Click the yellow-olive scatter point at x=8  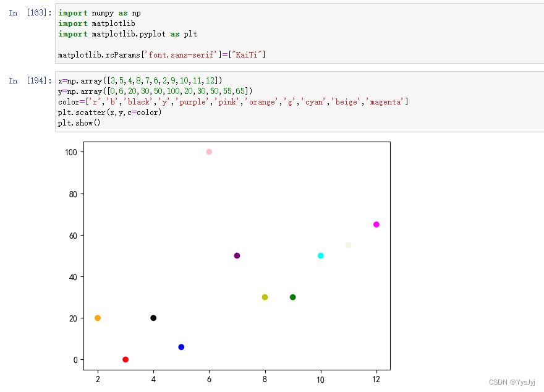(265, 297)
